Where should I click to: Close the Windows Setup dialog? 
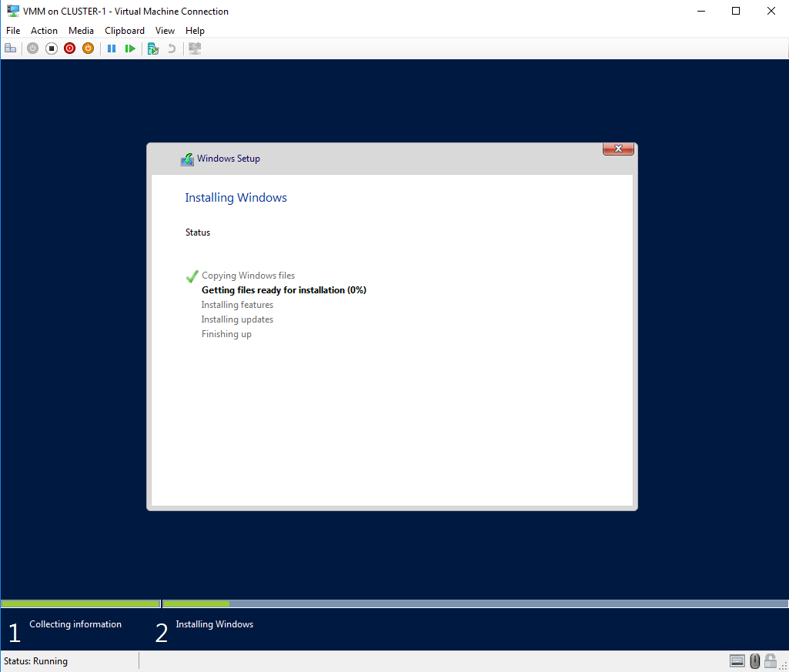(x=618, y=149)
